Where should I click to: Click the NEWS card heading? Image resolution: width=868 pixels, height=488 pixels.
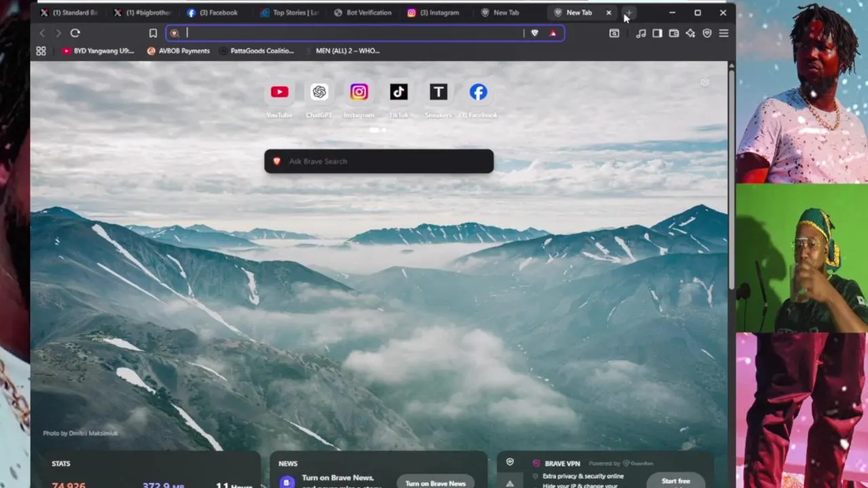point(288,464)
